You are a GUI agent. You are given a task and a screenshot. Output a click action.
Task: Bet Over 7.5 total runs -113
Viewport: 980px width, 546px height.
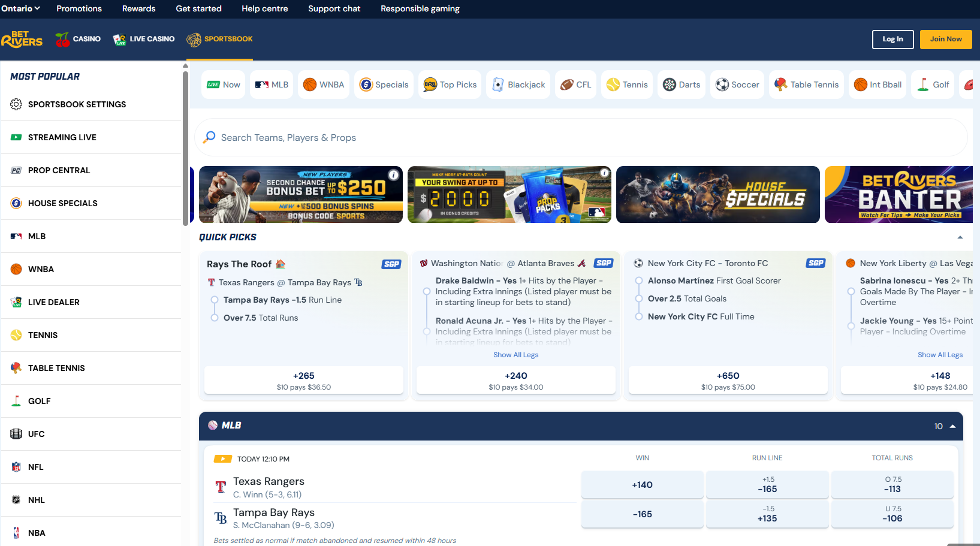coord(892,485)
